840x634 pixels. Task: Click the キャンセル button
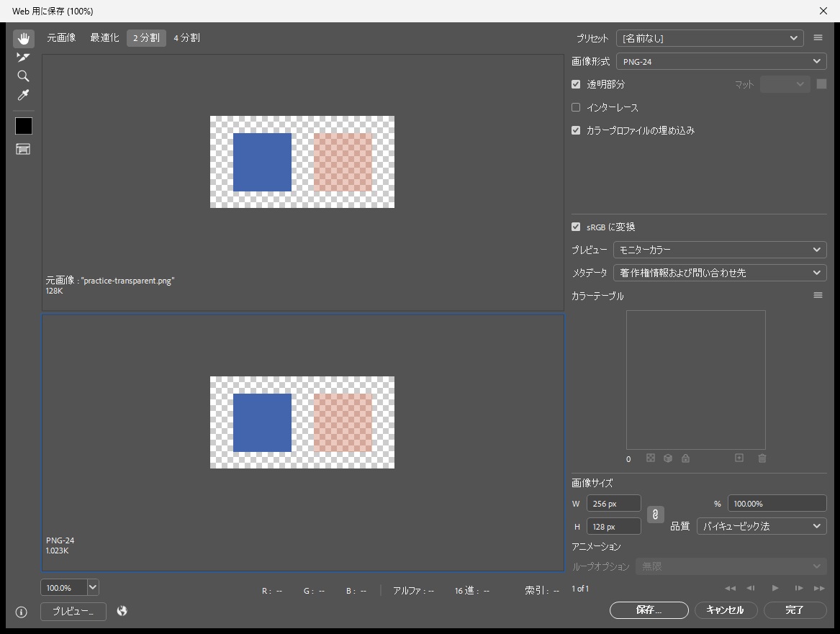point(726,610)
